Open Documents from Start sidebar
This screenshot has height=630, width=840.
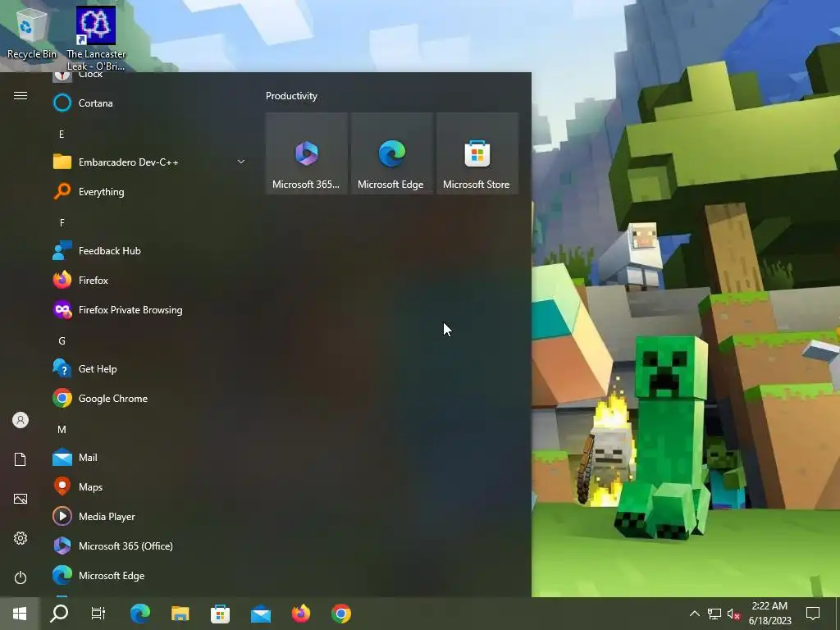click(x=21, y=459)
